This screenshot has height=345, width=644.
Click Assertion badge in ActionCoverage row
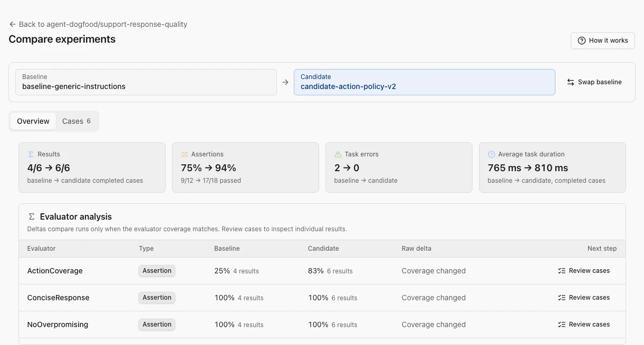point(157,271)
